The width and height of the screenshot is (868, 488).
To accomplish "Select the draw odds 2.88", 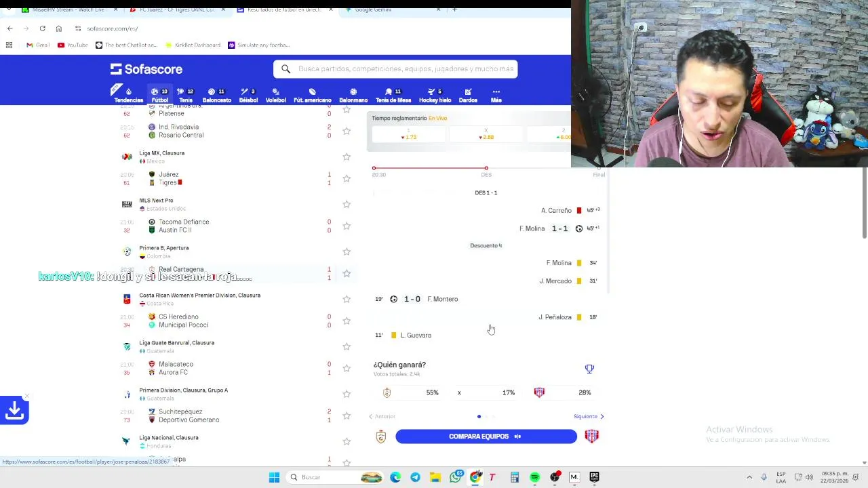I will (x=486, y=134).
